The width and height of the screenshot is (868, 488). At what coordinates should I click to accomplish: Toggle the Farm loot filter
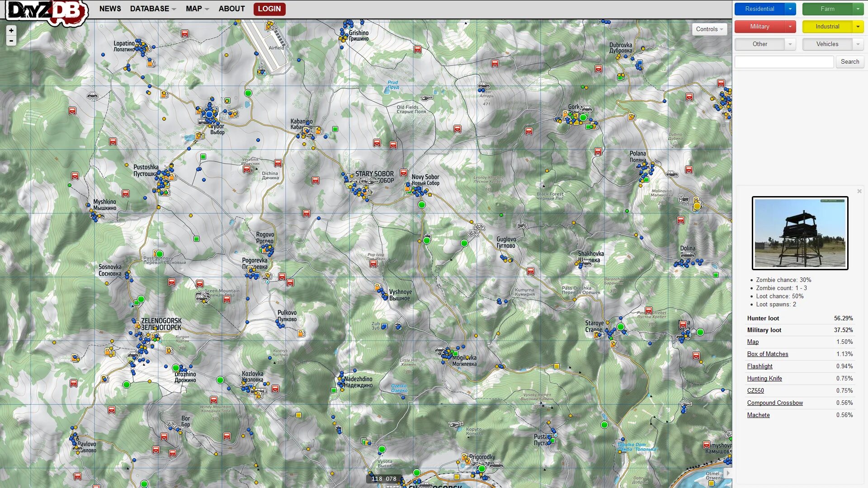[x=827, y=9]
